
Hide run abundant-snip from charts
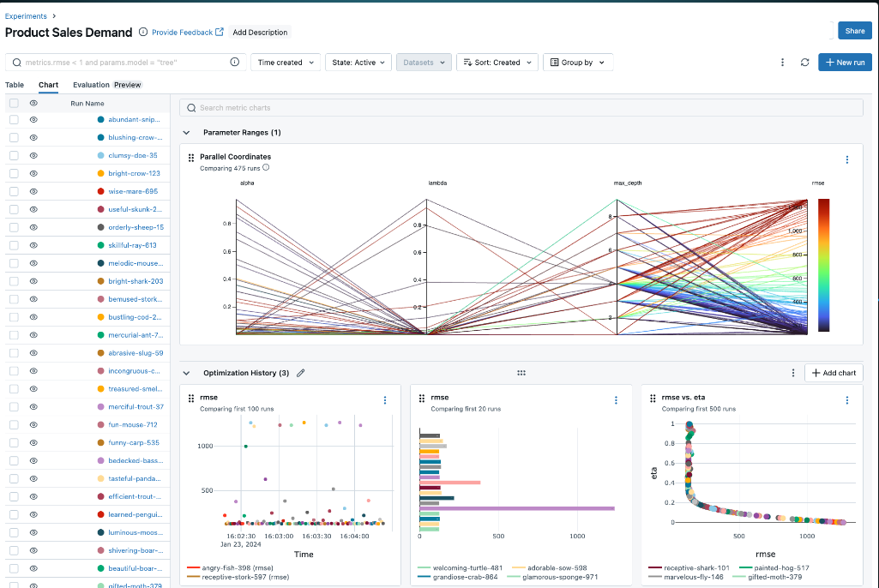click(33, 119)
